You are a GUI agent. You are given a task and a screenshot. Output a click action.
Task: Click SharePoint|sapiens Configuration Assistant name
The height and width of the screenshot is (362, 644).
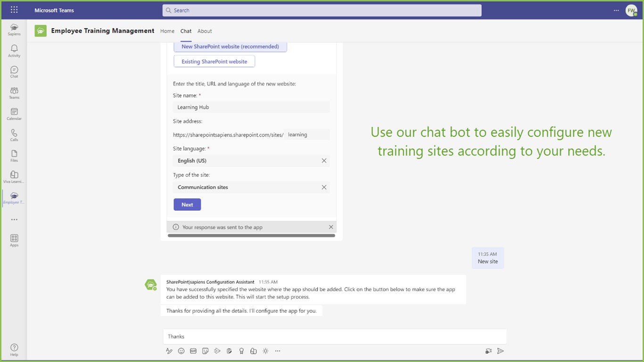click(x=210, y=282)
